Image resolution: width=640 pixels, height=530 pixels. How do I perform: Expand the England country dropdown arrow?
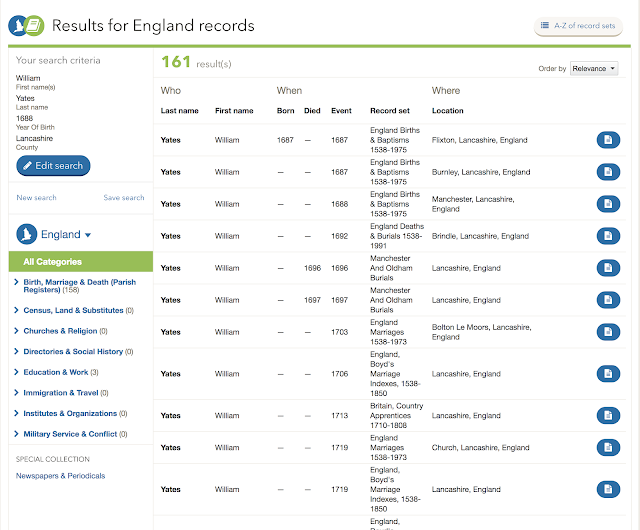(88, 235)
